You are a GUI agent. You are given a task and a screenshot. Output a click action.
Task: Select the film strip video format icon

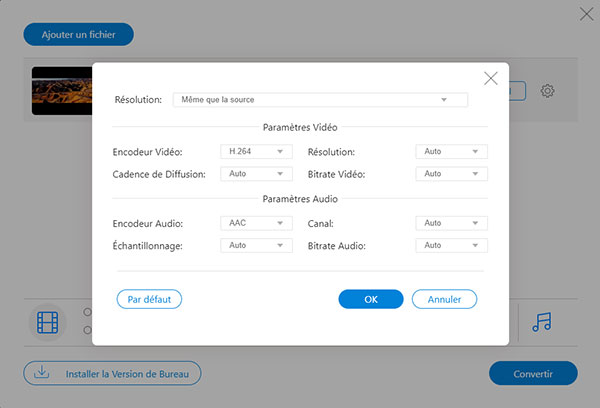(48, 322)
